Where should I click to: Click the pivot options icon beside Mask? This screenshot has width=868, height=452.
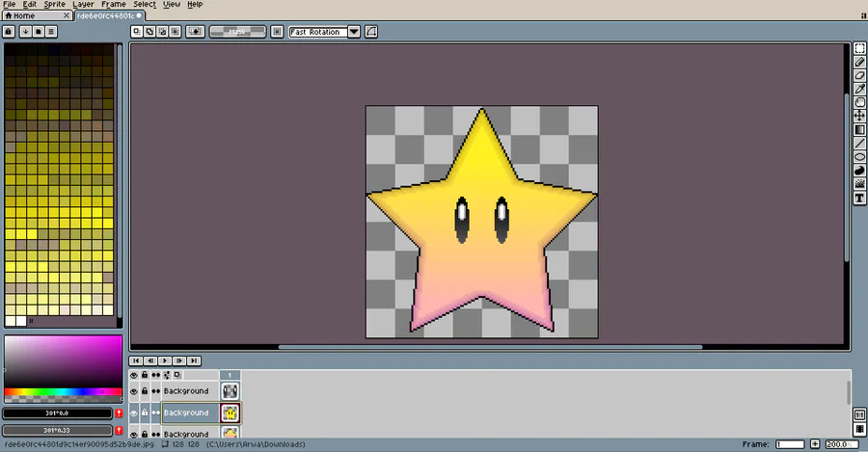pyautogui.click(x=277, y=32)
